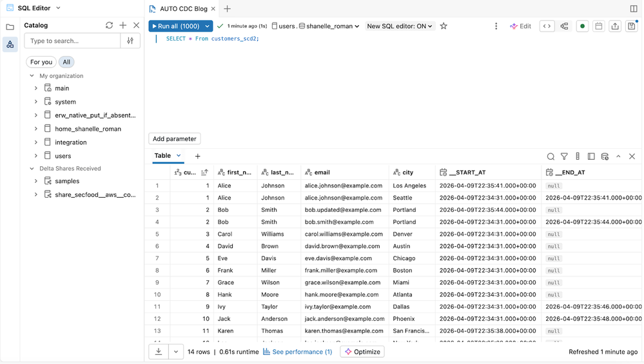Open the Run all dropdown arrow
Viewport: 644px width, 364px height.
coord(207,26)
